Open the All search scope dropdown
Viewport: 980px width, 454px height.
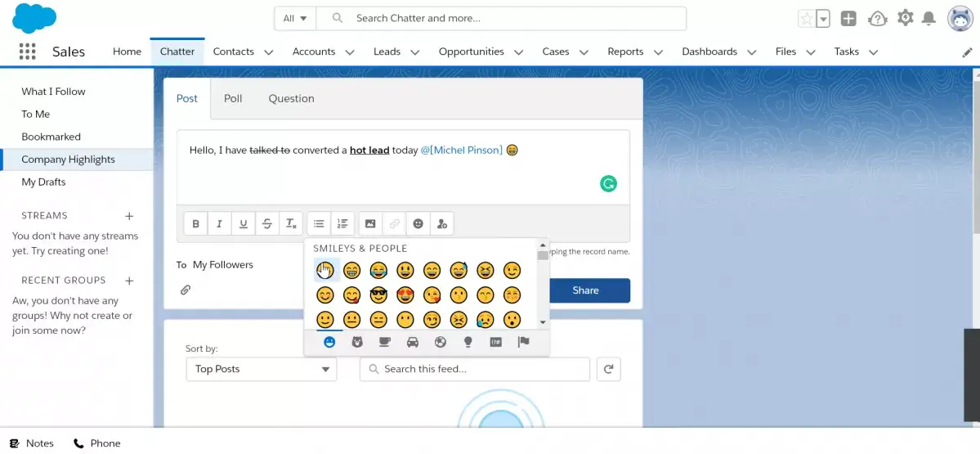[295, 19]
